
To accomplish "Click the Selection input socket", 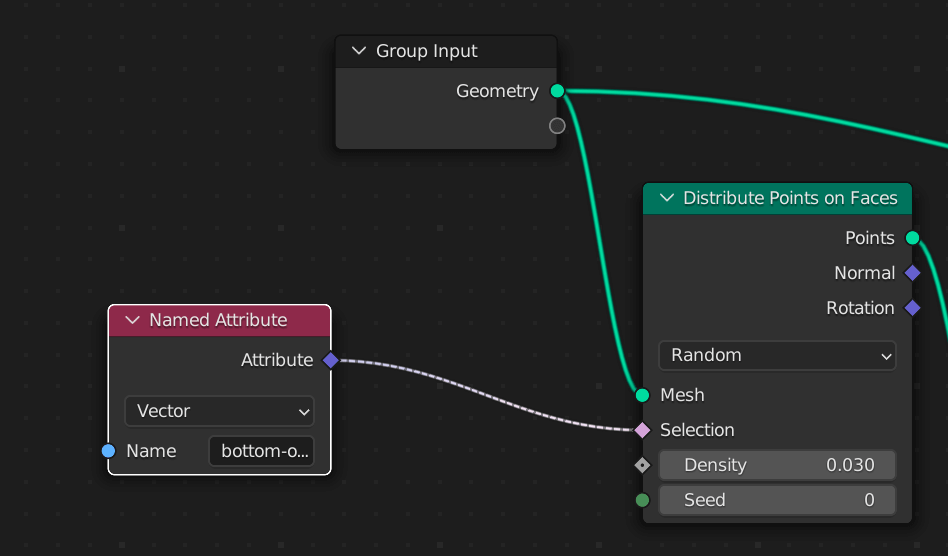I will pyautogui.click(x=642, y=430).
